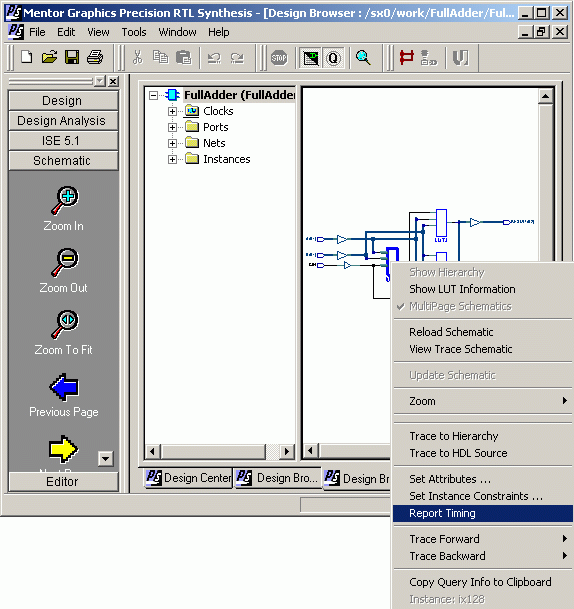Expand the Instances folder
Viewport: 574px width, 609px height.
(172, 160)
